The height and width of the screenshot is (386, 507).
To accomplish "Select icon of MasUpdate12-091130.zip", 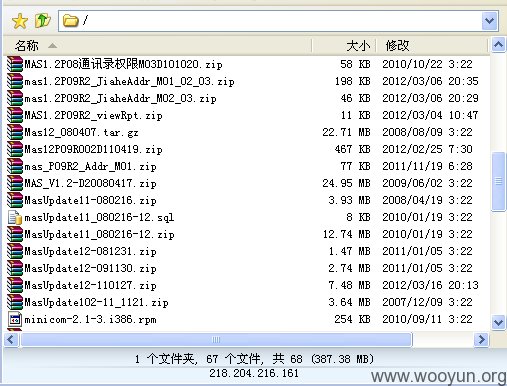I will pyautogui.click(x=15, y=268).
